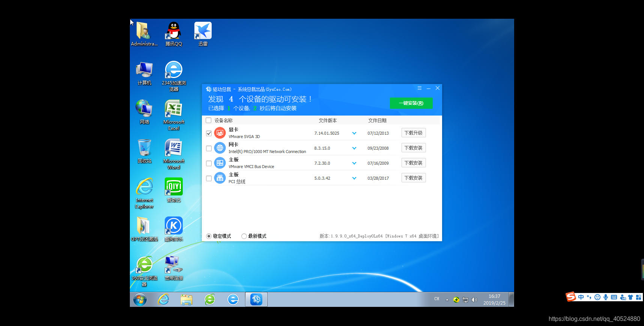
Task: Launch the 腾讯QQ desktop icon
Action: click(x=173, y=34)
